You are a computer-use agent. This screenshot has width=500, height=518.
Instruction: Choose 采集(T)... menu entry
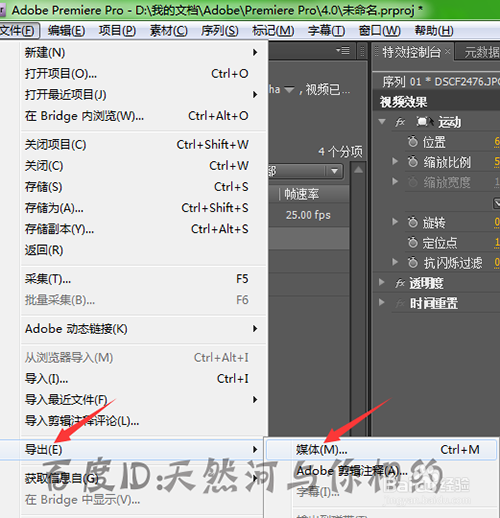click(x=143, y=279)
